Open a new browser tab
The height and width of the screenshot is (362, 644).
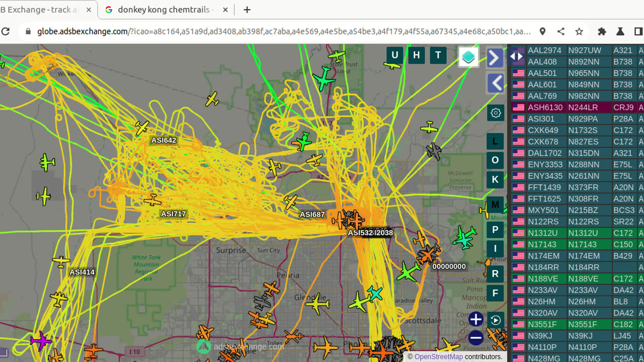247,10
